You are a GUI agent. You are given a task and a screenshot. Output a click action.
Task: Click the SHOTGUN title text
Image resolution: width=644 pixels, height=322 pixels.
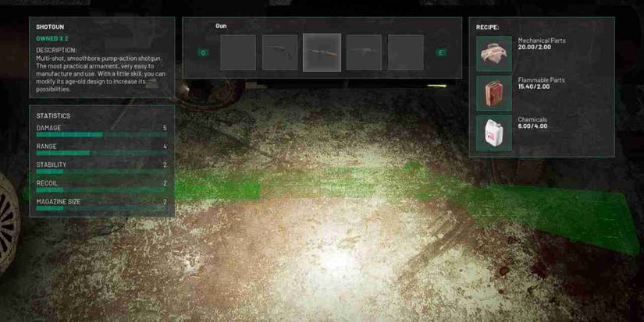tap(50, 27)
